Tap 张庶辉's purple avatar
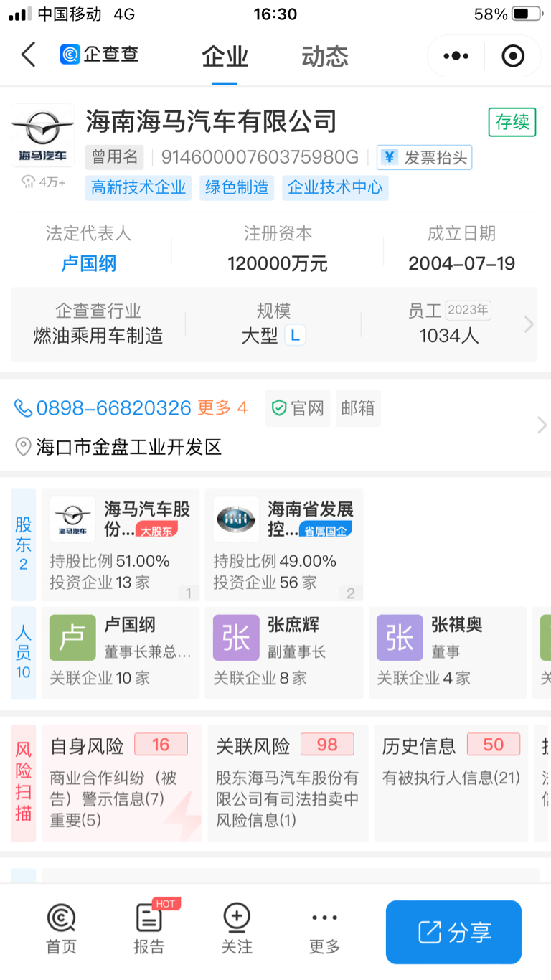Viewport: 551px width, 980px height. pos(236,638)
